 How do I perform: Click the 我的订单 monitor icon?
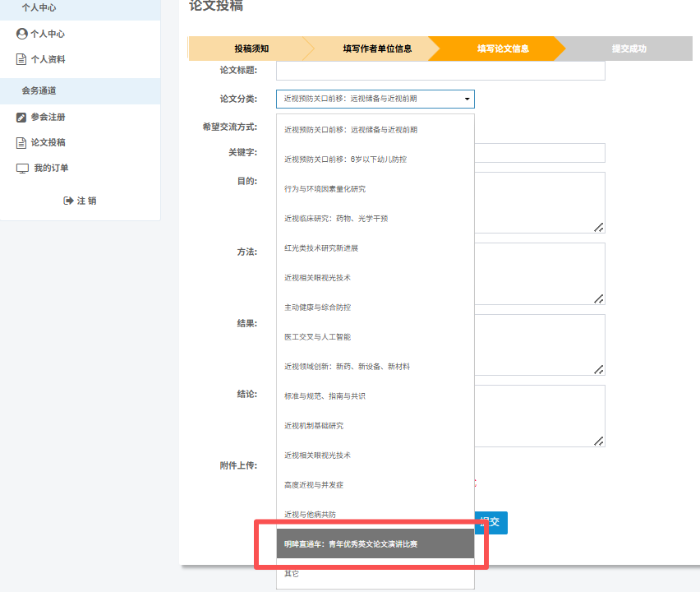pos(22,168)
